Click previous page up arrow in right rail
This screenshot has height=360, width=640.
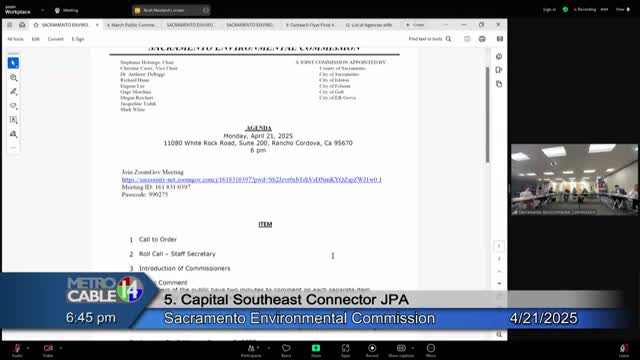499,271
